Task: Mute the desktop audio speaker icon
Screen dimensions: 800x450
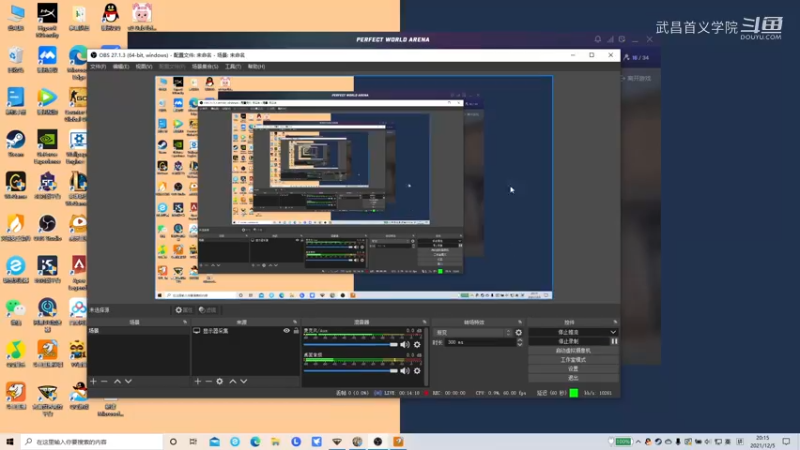Action: click(x=405, y=371)
